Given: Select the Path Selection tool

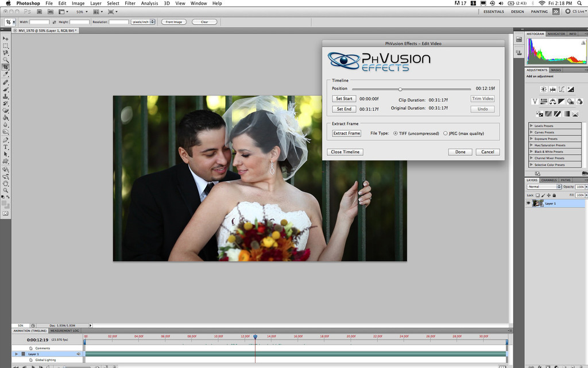Looking at the screenshot, I should (x=6, y=154).
